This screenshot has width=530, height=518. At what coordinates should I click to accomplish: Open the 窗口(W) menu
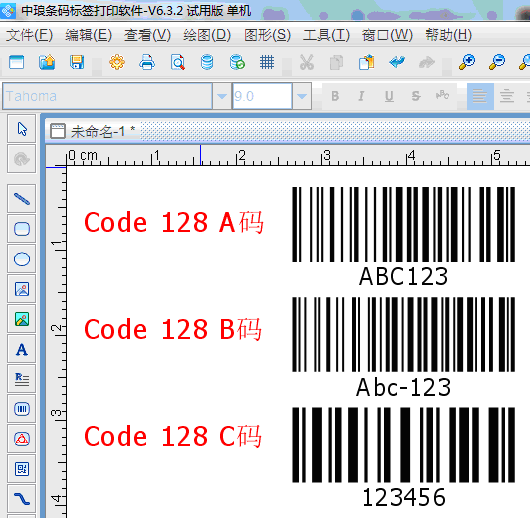(387, 35)
